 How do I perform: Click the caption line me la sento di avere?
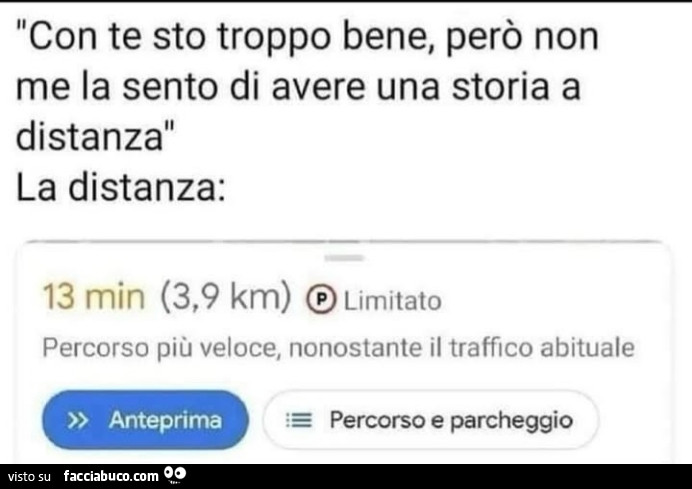(298, 87)
